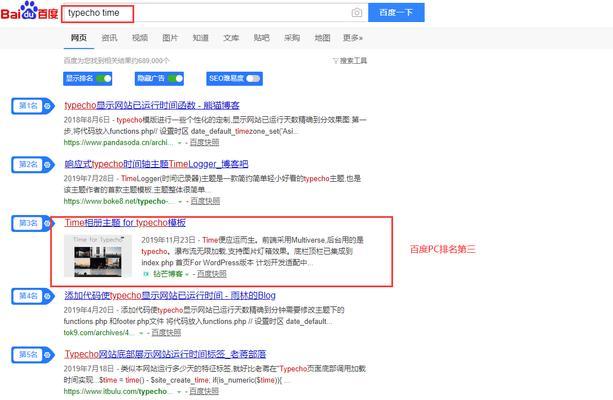
Task: Open result 响应式typecho时间轴主题TimeLogger_博客吧
Action: tap(156, 164)
